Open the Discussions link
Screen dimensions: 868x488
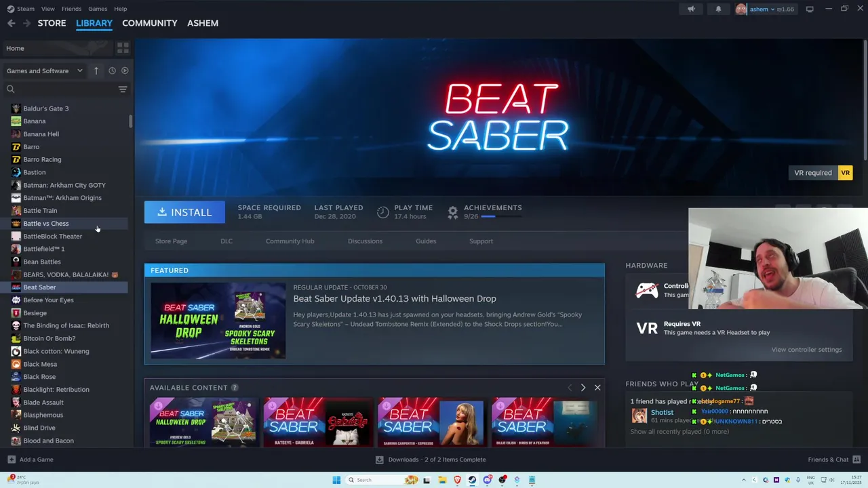pos(365,241)
